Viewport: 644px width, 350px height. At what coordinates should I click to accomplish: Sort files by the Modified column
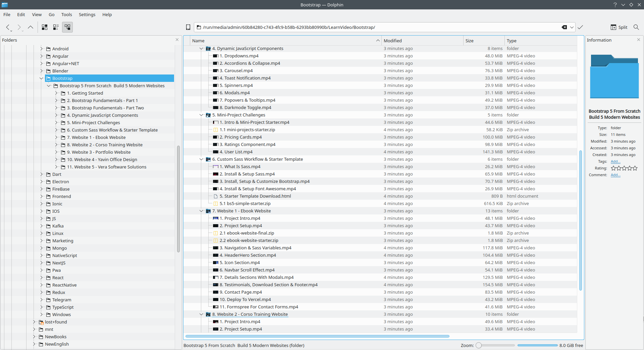pos(422,41)
